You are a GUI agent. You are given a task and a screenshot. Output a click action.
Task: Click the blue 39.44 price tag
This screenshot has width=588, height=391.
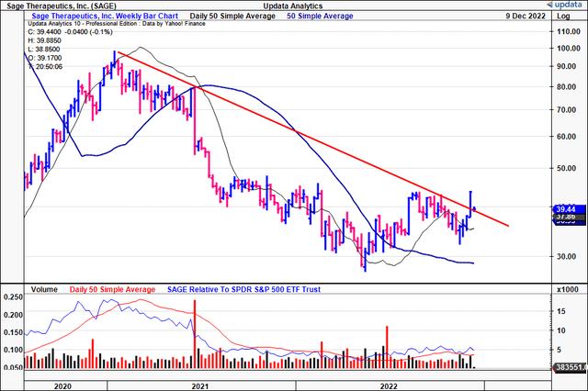[x=570, y=209]
